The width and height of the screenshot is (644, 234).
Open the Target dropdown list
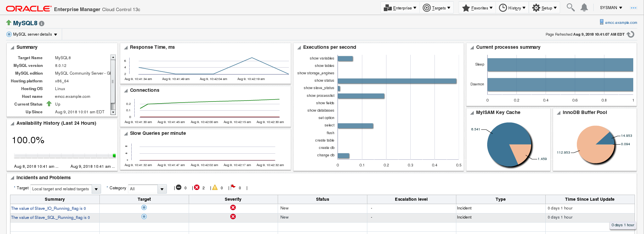click(x=96, y=189)
